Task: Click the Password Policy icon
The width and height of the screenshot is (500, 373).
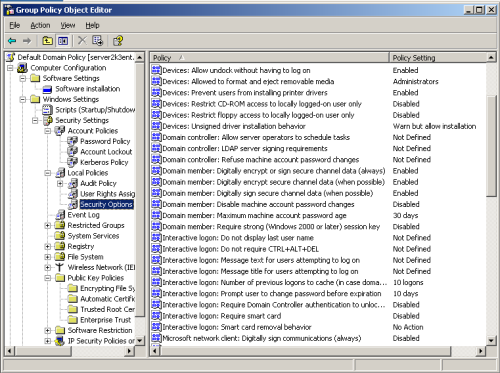Action: [x=72, y=141]
